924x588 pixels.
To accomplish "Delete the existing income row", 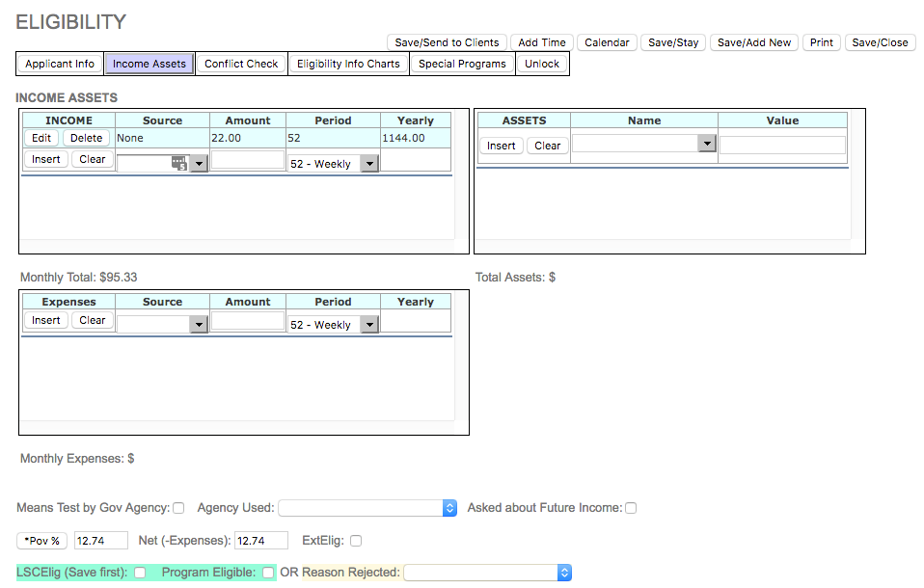I will pos(86,138).
